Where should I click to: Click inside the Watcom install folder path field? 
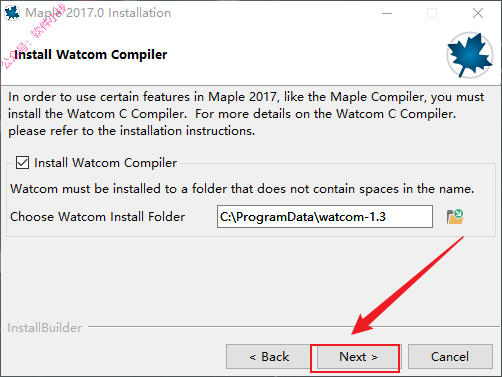click(325, 217)
